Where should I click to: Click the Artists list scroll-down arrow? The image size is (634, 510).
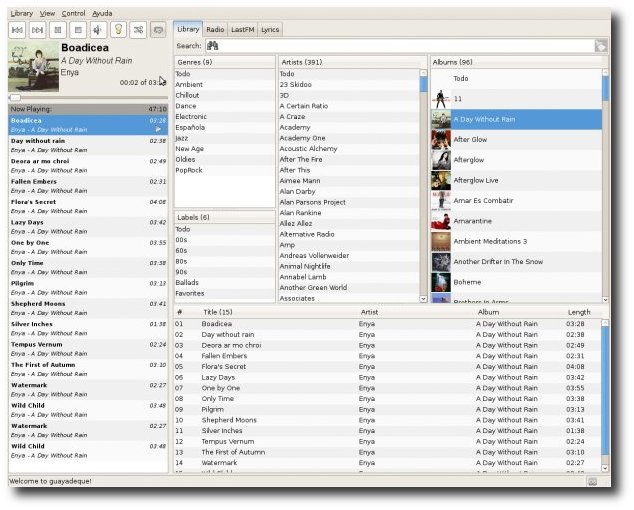(423, 299)
